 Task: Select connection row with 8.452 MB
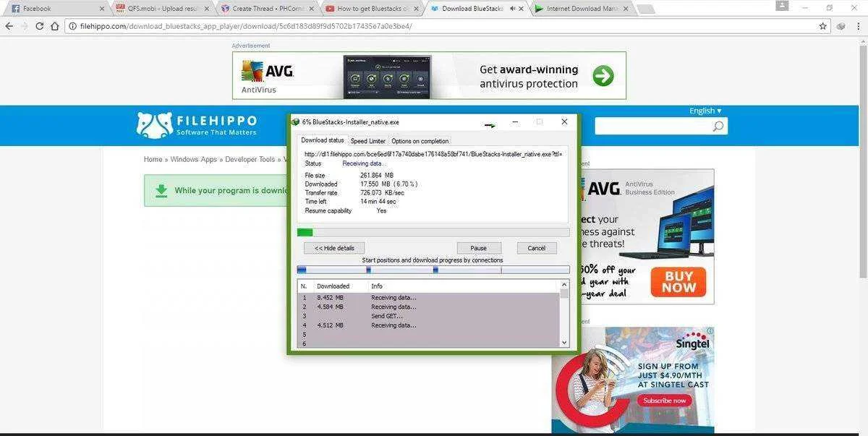(428, 297)
